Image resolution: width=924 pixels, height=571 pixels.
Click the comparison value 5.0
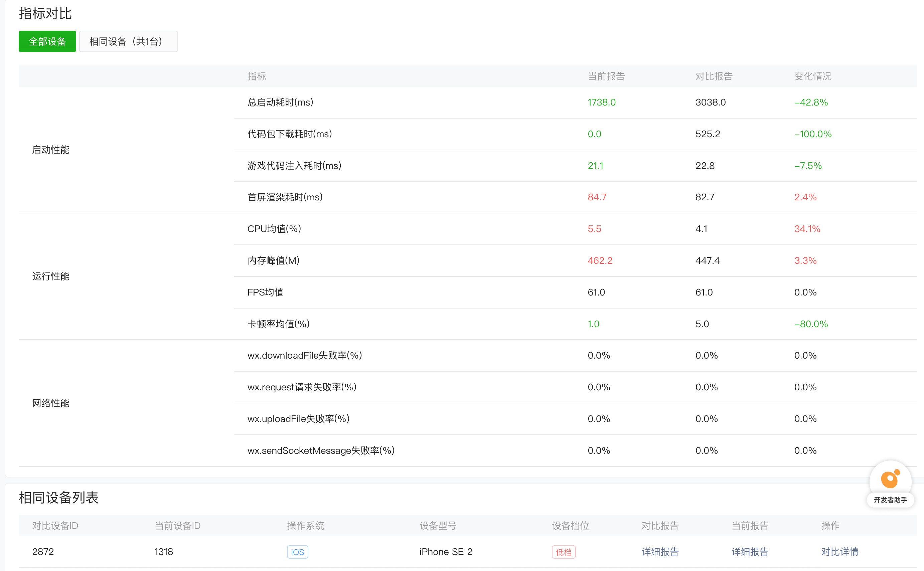[x=702, y=324]
